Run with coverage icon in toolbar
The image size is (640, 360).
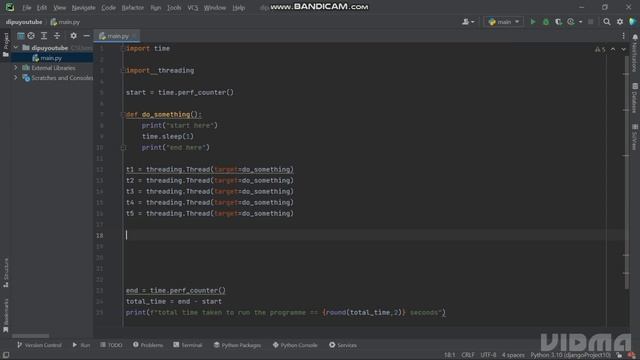[558, 22]
